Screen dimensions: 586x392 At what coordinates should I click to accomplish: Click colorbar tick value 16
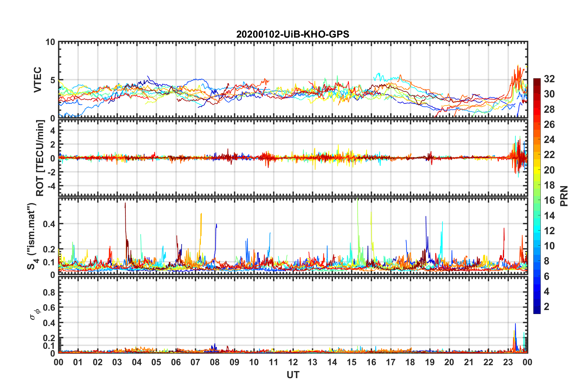(549, 200)
